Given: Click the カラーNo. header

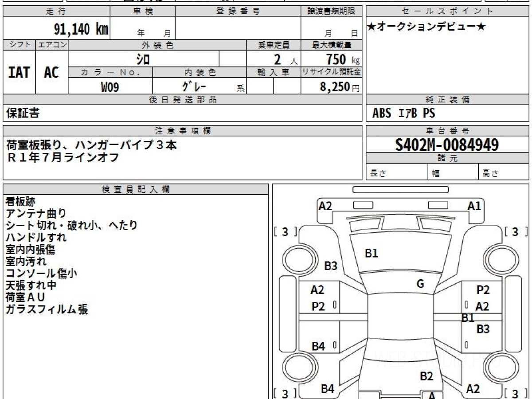Looking at the screenshot, I should pos(110,72).
